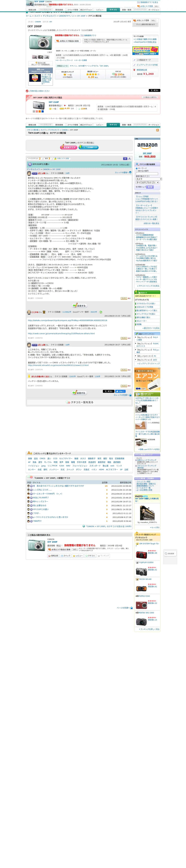
Task: Click the RSS feed icon
Action: (157, 130)
